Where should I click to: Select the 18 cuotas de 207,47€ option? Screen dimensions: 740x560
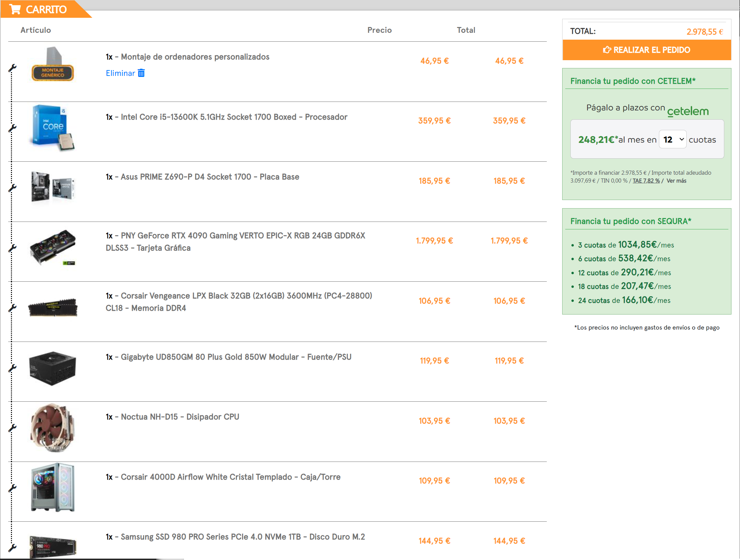(624, 286)
